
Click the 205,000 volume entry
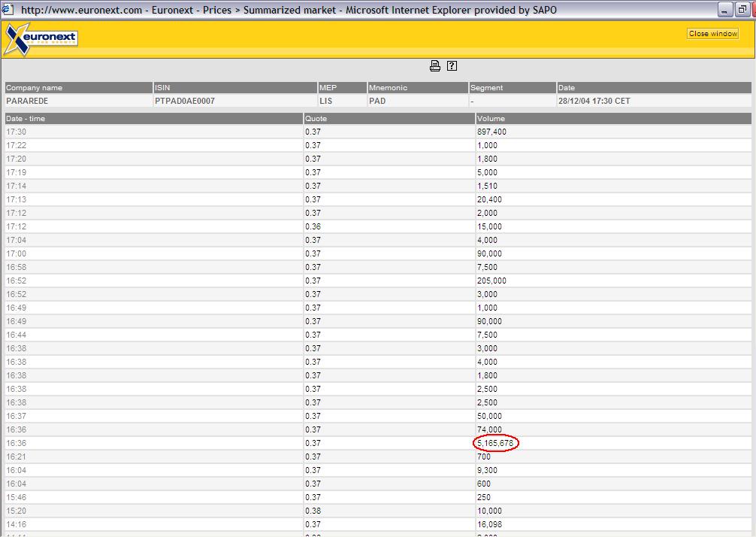491,281
